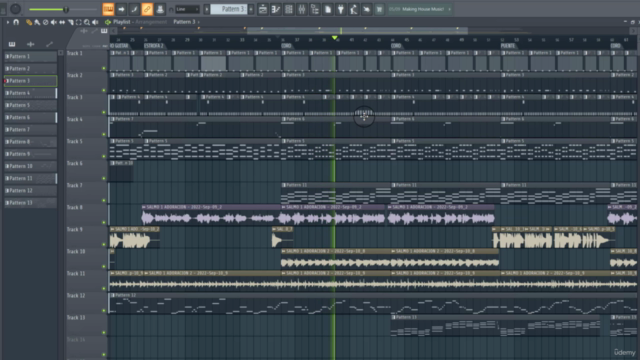Jump to the ESTROFA 2 timeline marker
Screen dimensions: 640x360
153,46
